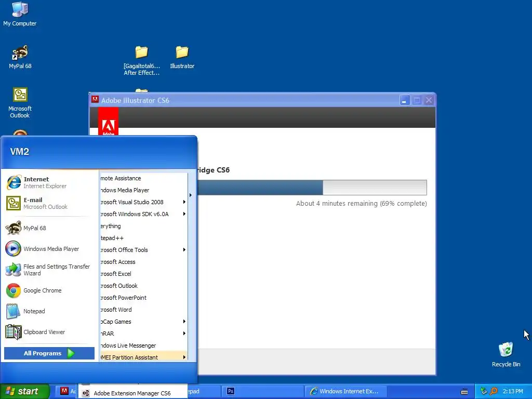This screenshot has width=532, height=399.
Task: Expand WinRAR submenu
Action: click(143, 334)
